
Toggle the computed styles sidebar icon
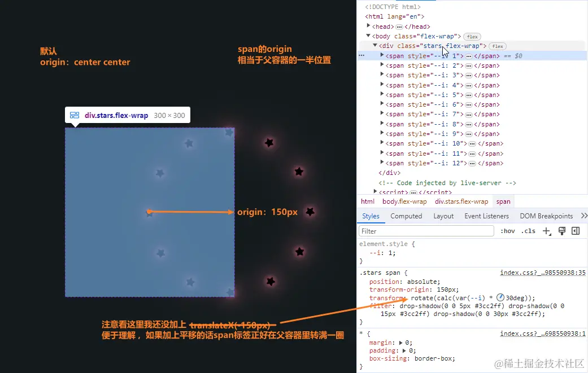[576, 231]
